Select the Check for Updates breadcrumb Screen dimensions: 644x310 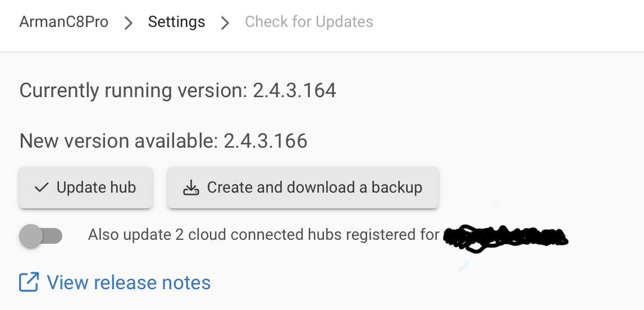click(x=309, y=22)
